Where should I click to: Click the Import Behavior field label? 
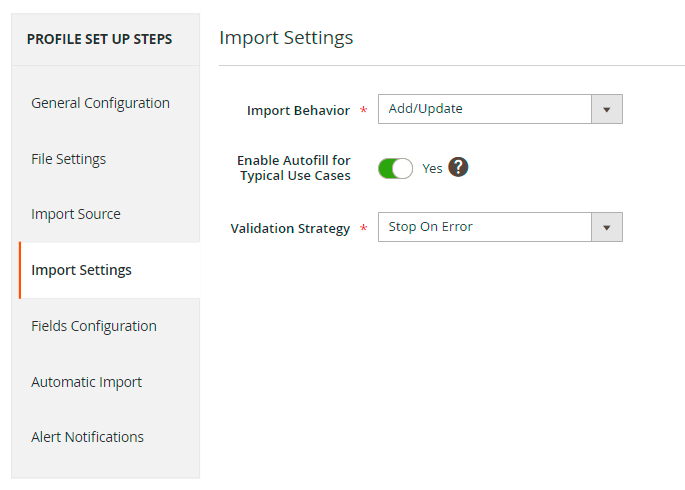click(x=298, y=110)
